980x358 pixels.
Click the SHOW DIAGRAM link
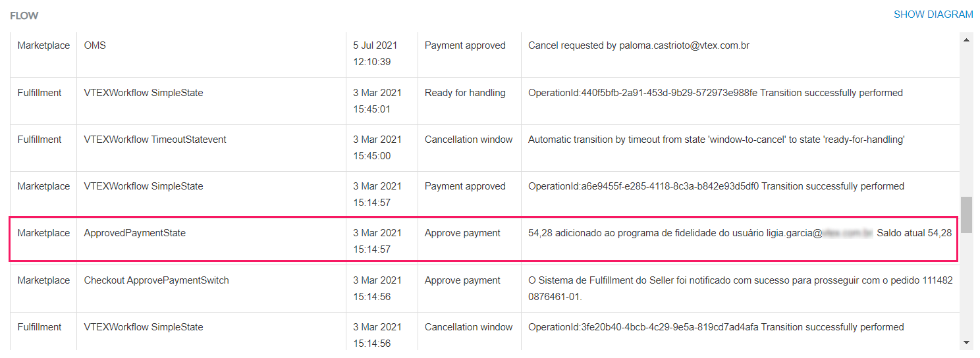click(933, 14)
